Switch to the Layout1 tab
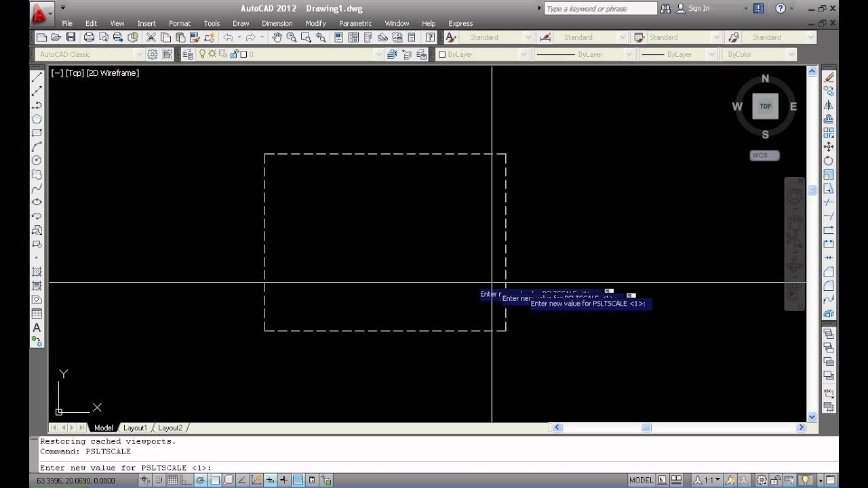The width and height of the screenshot is (868, 488). [135, 428]
